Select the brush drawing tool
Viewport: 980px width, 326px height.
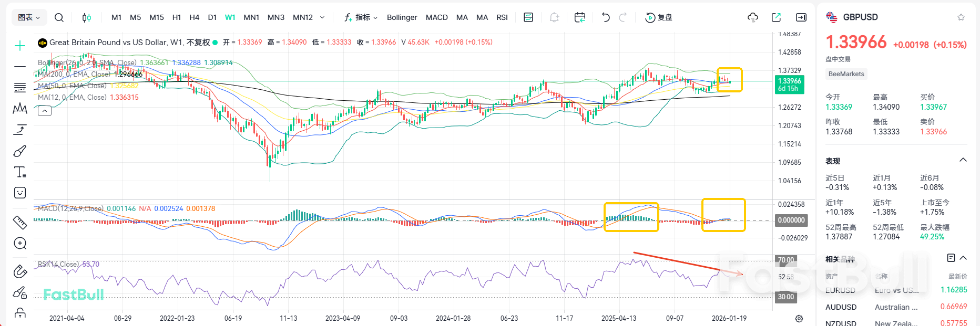[20, 151]
